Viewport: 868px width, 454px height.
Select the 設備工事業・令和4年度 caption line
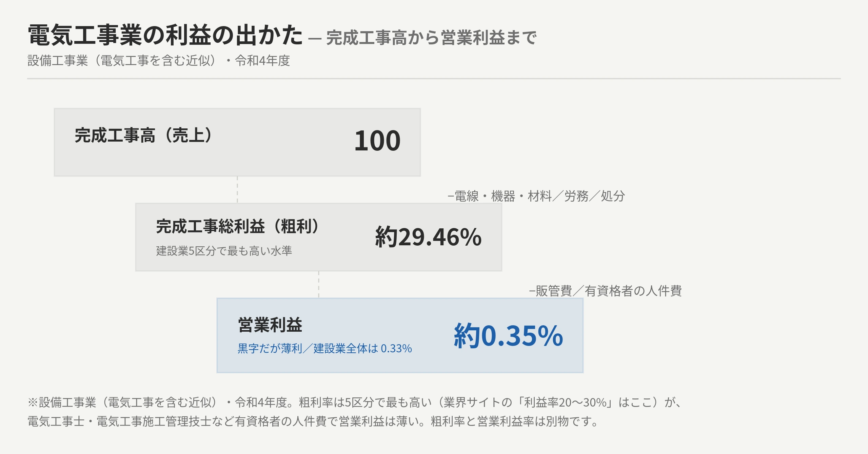[159, 61]
